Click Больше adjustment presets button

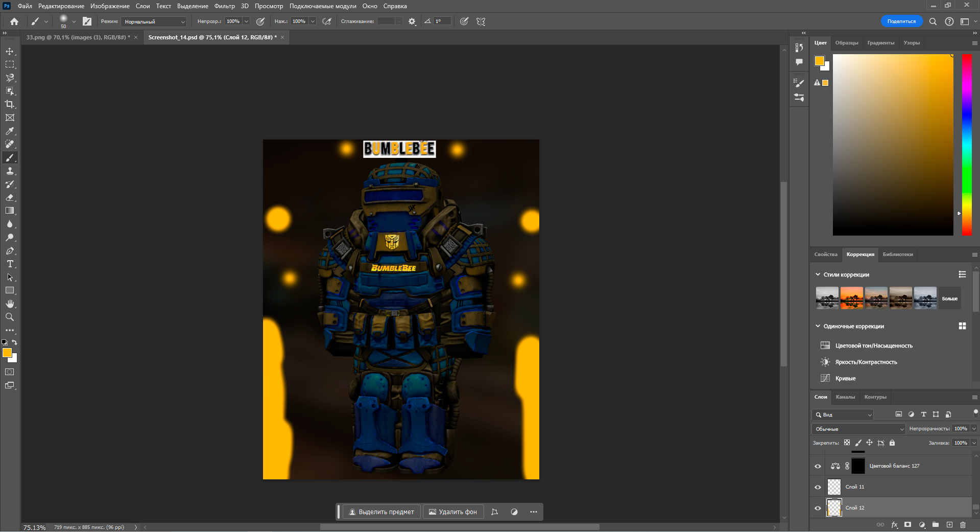(x=950, y=298)
